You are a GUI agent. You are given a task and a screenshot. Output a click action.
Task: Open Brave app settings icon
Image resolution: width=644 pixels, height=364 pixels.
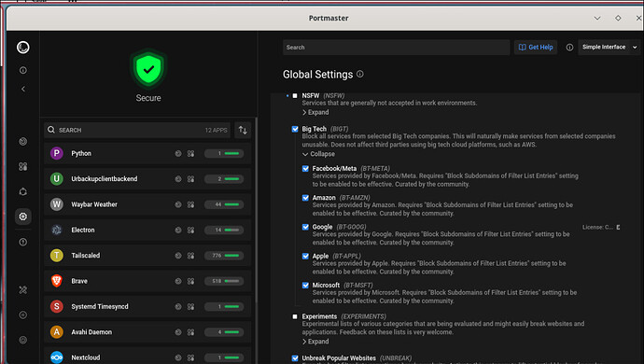(x=191, y=281)
